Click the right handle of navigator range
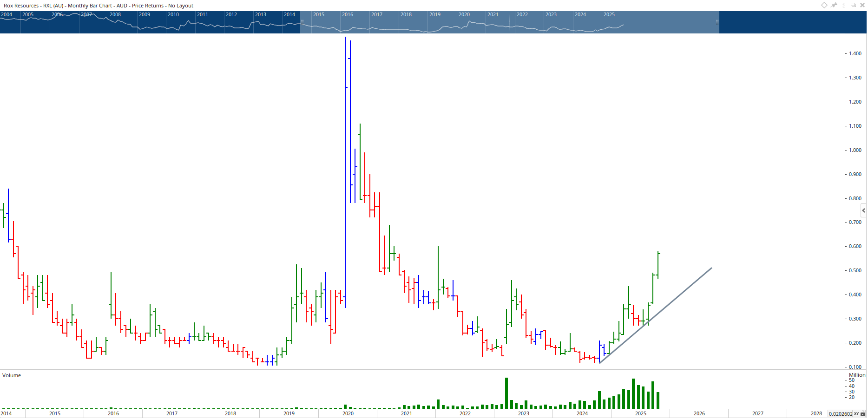The image size is (868, 419). tap(717, 22)
